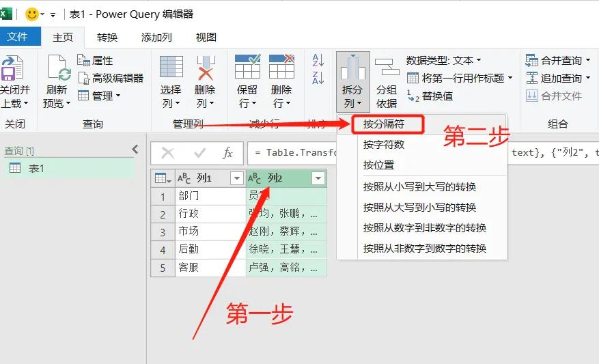Viewport: 599px width, 364px height.
Task: Expand the 追加查询 dropdown arrow
Action: (588, 78)
